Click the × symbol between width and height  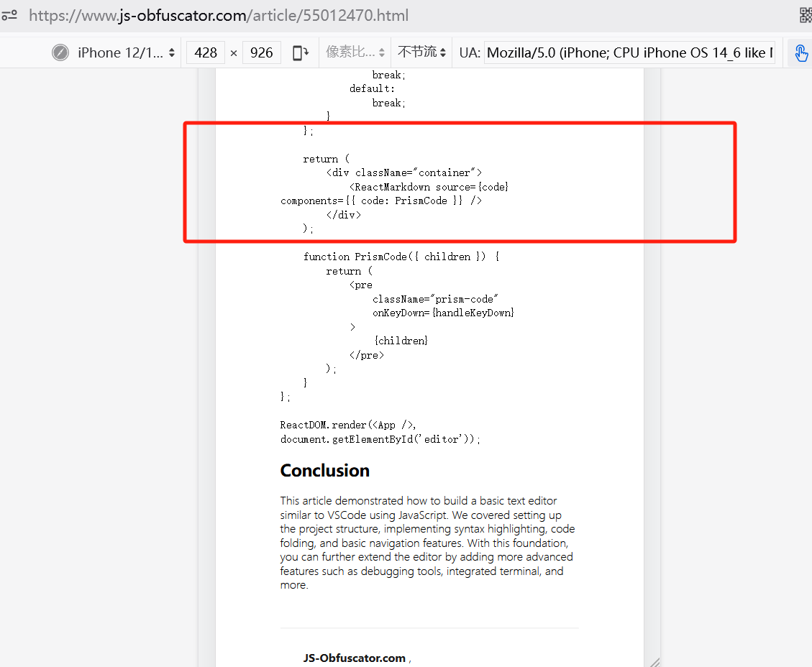pos(233,52)
